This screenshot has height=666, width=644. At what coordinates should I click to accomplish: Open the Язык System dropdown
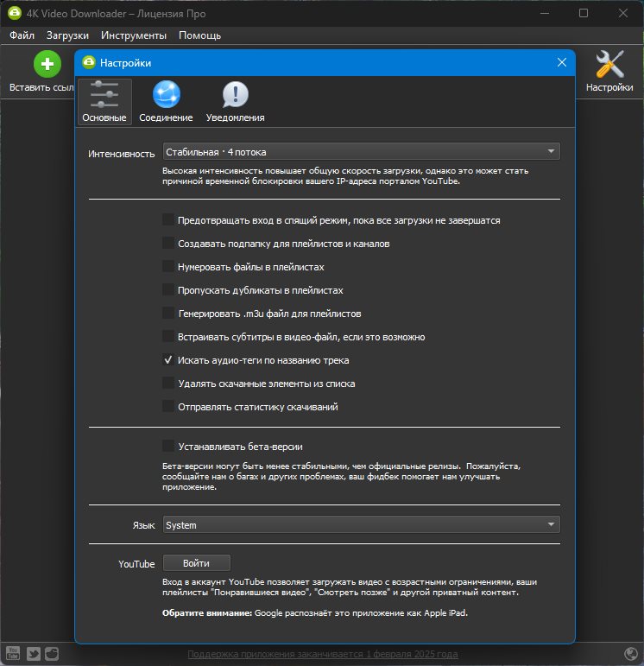click(361, 524)
